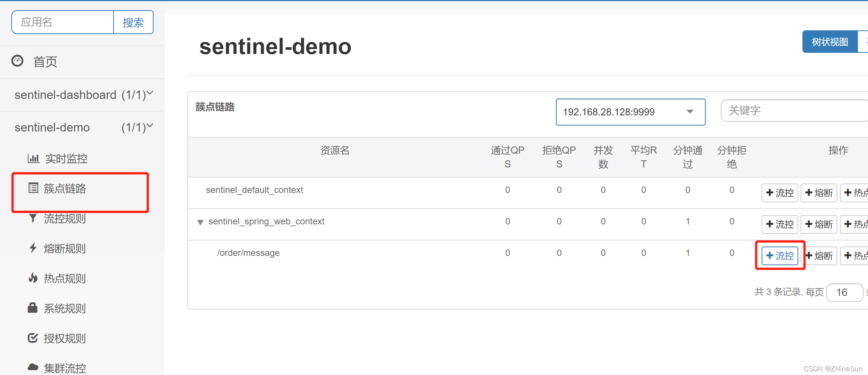Viewport: 868px width, 375px height.
Task: Click the 拒绝QPS column header
Action: [559, 157]
